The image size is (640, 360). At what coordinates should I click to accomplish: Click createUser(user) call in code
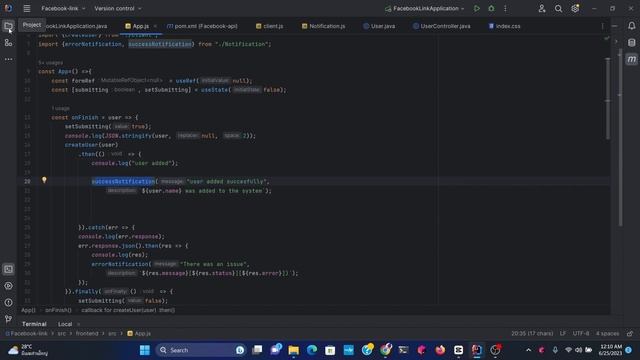[x=91, y=145]
